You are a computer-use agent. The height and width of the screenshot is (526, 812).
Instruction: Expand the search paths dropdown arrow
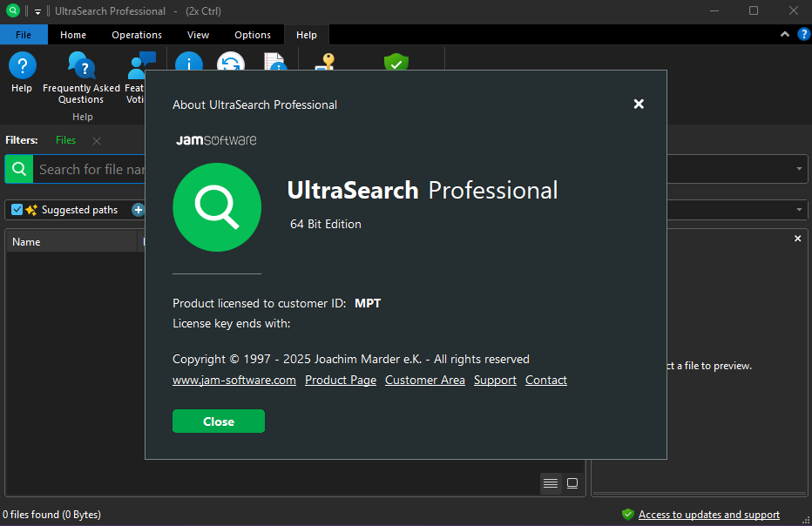pos(799,210)
